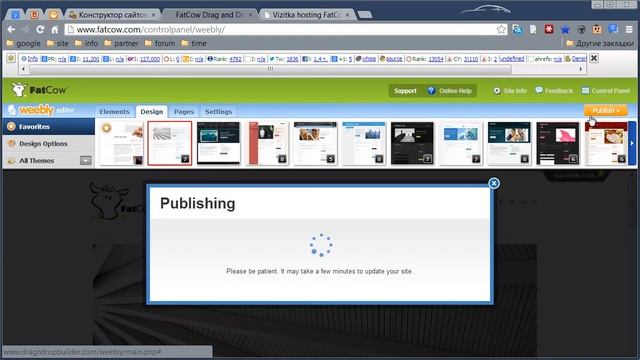Click the blue star extension icon
The width and height of the screenshot is (640, 360).
pyautogui.click(x=565, y=29)
